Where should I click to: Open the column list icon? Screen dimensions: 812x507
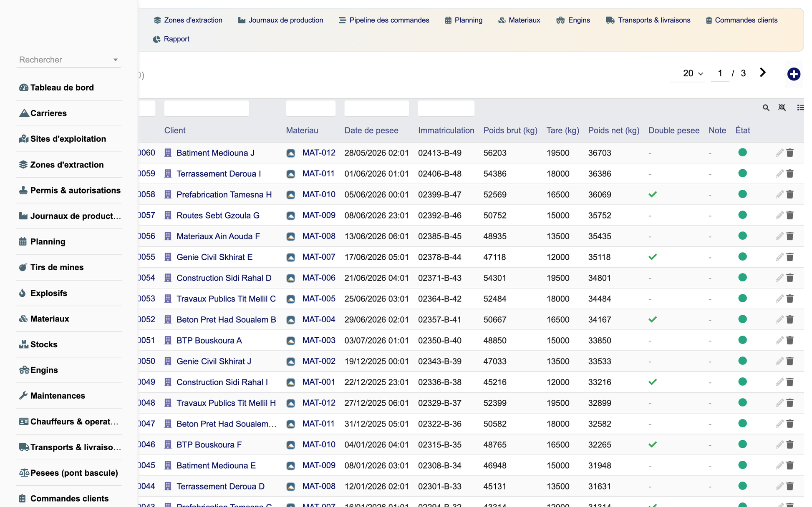tap(800, 108)
